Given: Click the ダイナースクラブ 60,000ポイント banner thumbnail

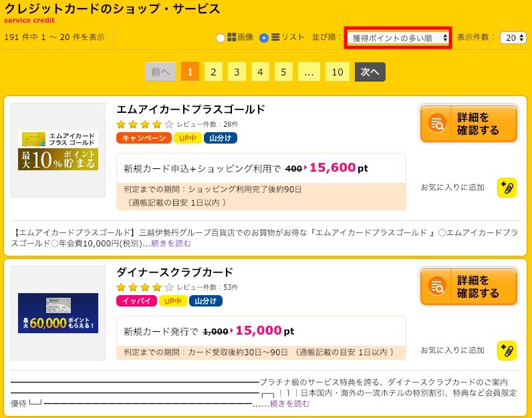Looking at the screenshot, I should pyautogui.click(x=58, y=313).
